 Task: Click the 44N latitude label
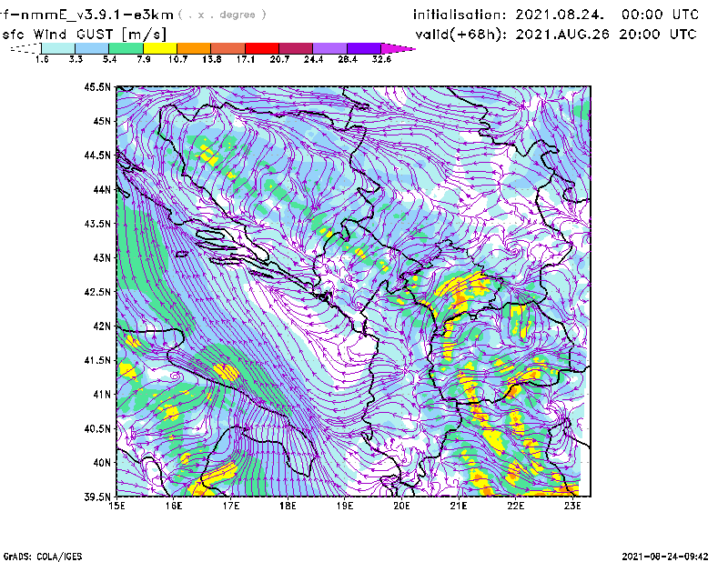102,189
